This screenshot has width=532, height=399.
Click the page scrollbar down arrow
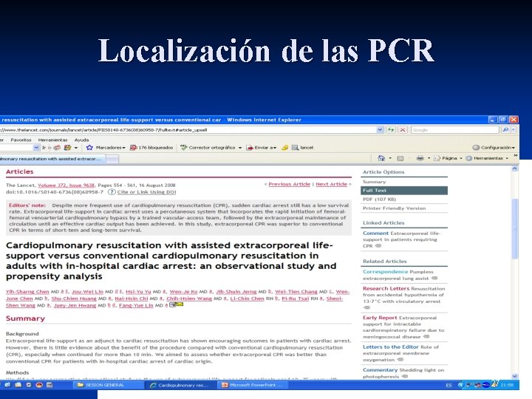point(515,376)
